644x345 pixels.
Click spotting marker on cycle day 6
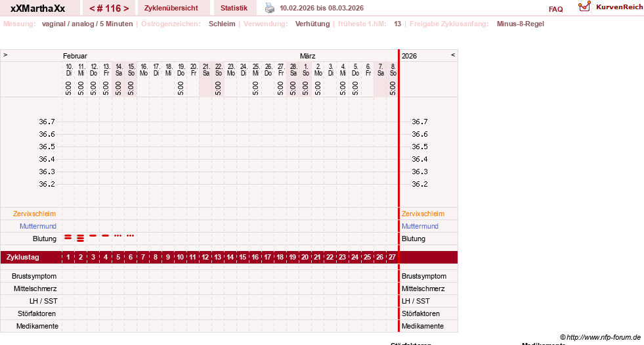(x=130, y=236)
